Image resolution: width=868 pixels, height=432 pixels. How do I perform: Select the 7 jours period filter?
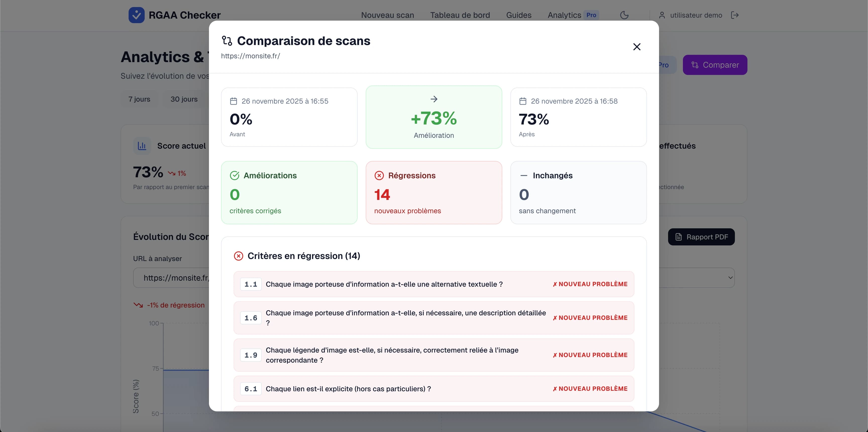pos(139,99)
